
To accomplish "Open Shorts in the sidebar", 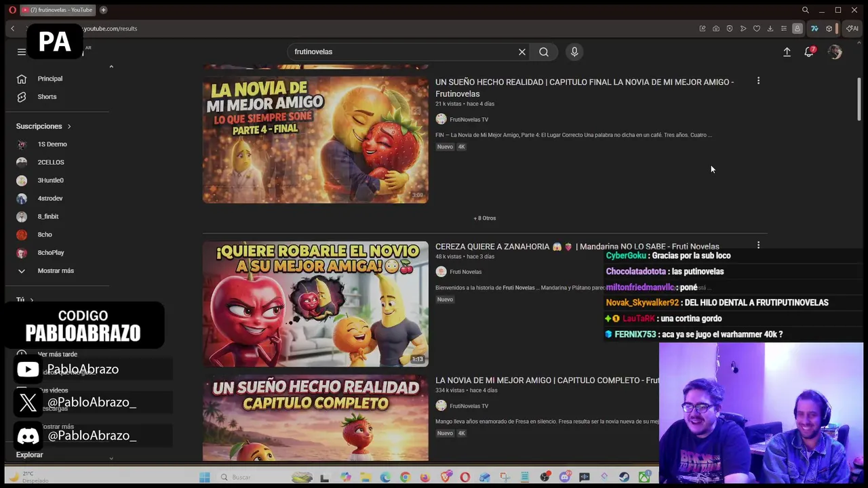I will (x=47, y=97).
